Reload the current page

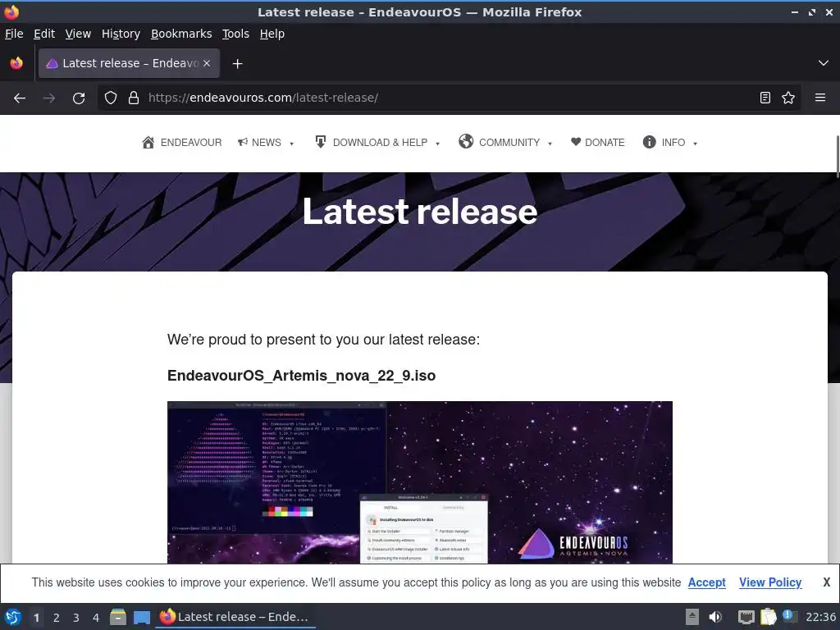coord(79,98)
